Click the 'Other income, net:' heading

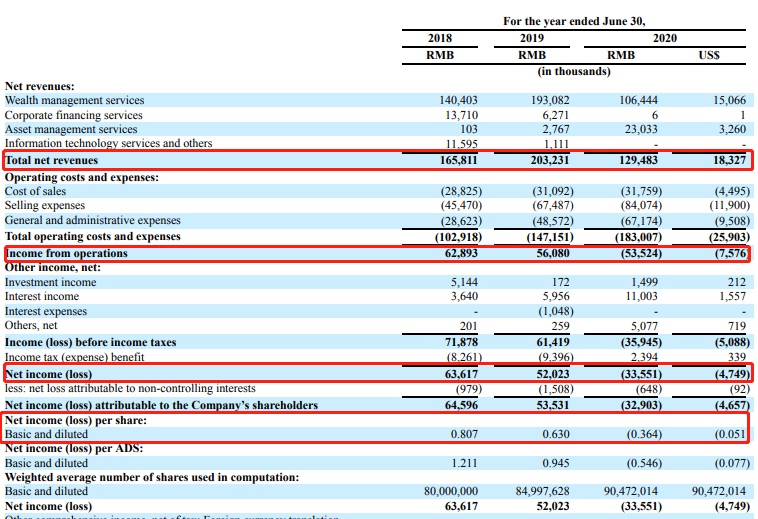pos(53,267)
